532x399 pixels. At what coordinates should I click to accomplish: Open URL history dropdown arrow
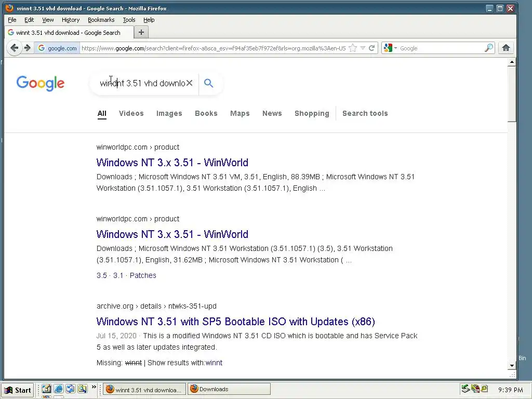(x=363, y=48)
